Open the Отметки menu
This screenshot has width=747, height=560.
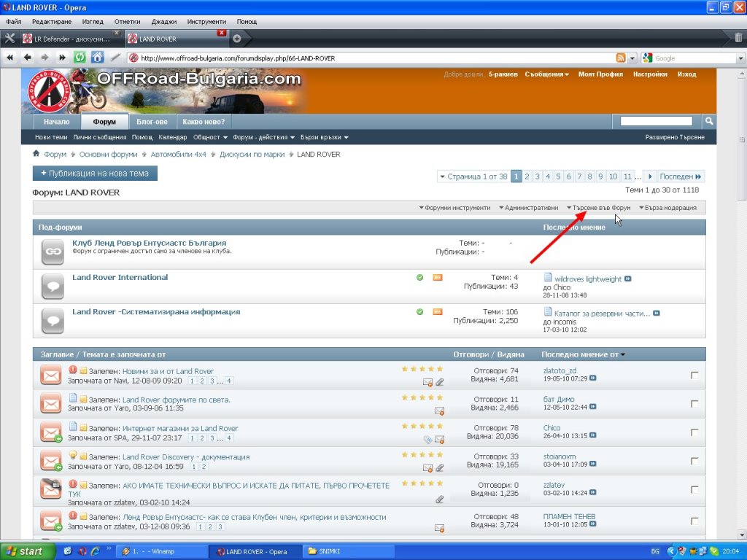point(127,21)
